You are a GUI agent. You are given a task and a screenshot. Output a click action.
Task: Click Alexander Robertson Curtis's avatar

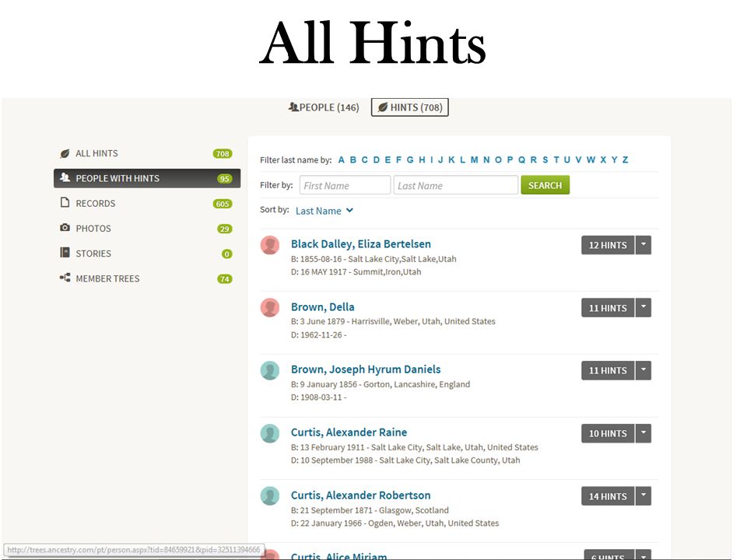270,496
